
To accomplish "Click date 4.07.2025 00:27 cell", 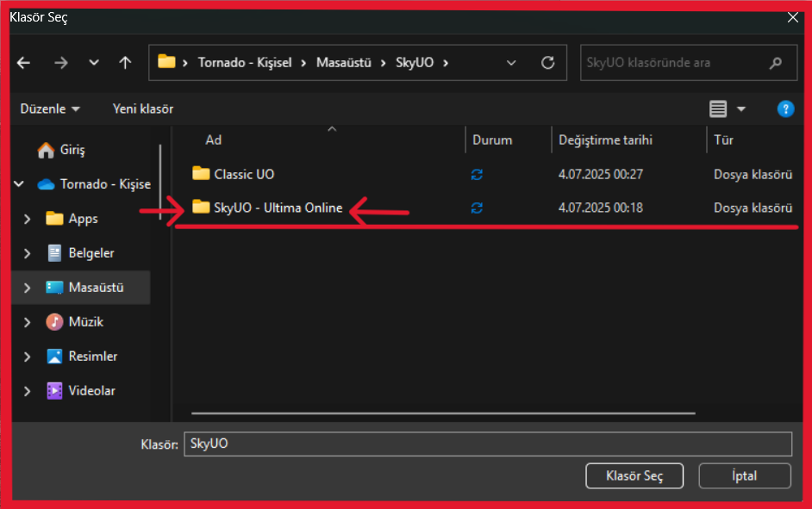I will click(x=600, y=174).
